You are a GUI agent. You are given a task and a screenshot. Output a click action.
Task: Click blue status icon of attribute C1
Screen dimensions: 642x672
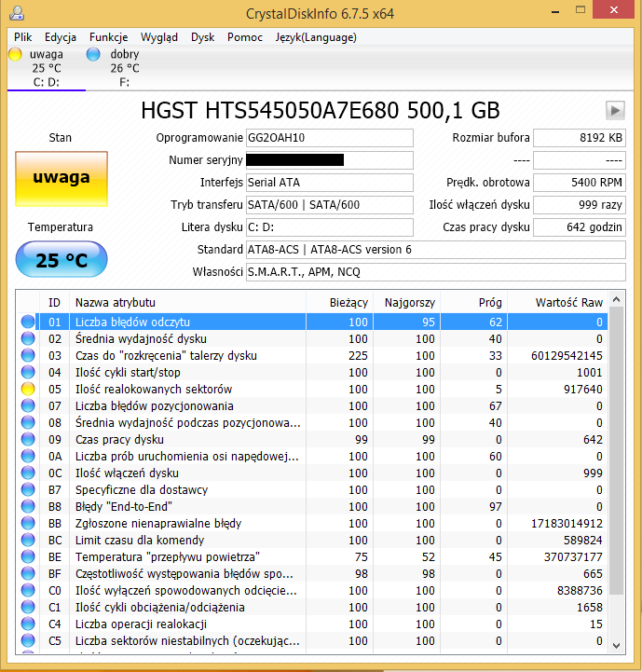click(28, 607)
